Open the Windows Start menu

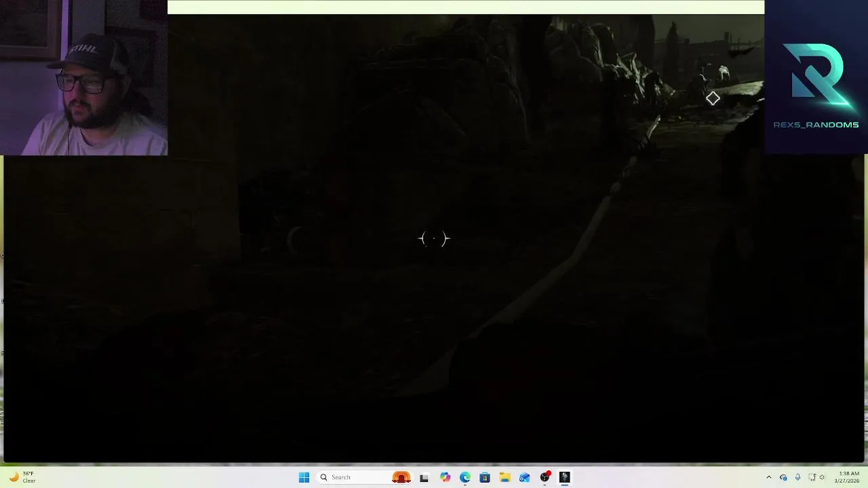(304, 477)
